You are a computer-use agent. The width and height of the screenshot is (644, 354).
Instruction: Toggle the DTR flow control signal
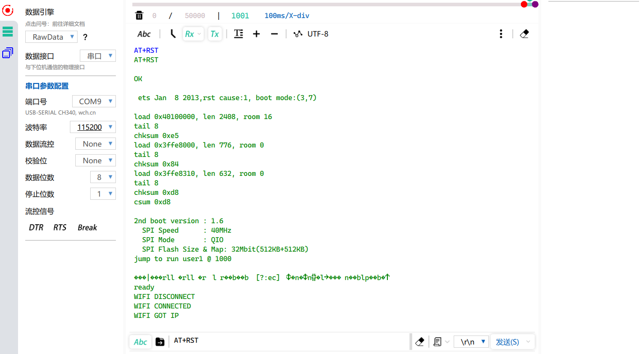tap(36, 228)
